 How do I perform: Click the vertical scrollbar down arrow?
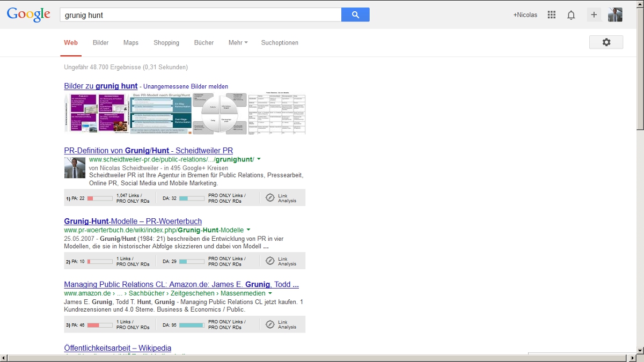pos(640,350)
